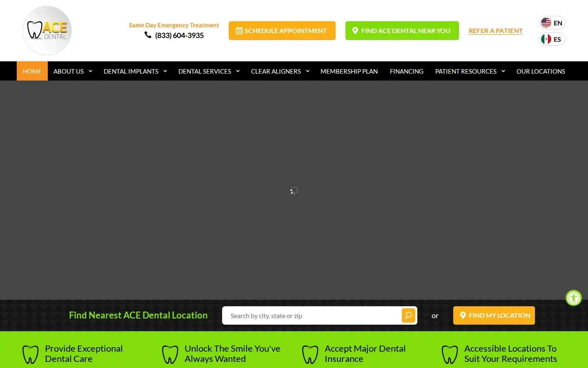Click the Same Day Emergency Treatment text
Screen dimensions: 588x368
174,25
